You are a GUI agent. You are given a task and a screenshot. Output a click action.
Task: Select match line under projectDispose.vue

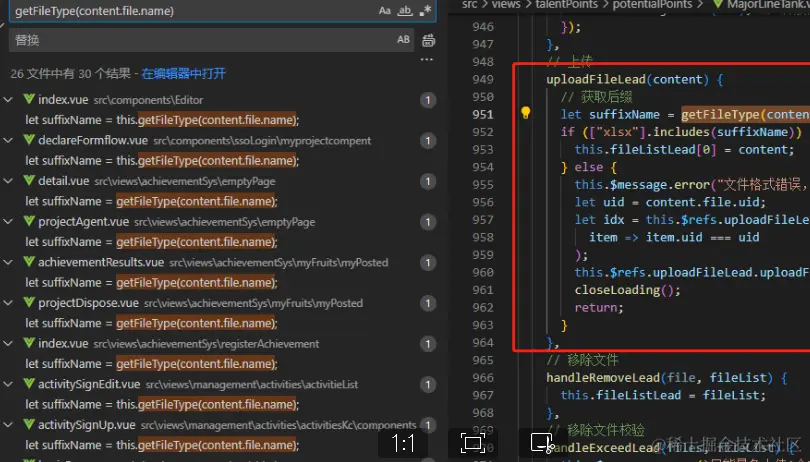pos(151,323)
